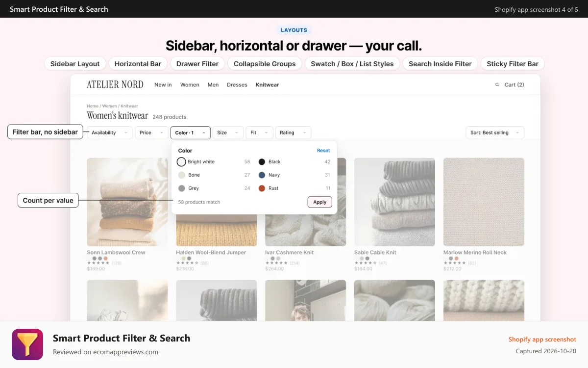
Task: Click the Women breadcrumb link
Action: point(110,106)
